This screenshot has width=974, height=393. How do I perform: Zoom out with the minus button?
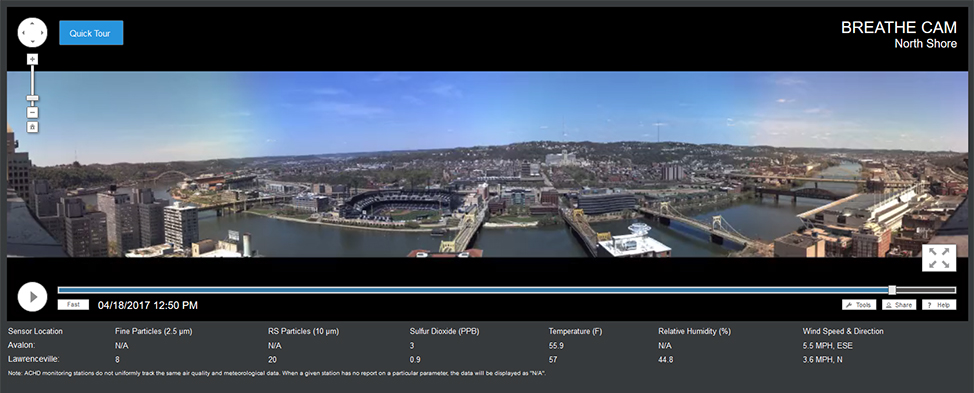(x=33, y=113)
